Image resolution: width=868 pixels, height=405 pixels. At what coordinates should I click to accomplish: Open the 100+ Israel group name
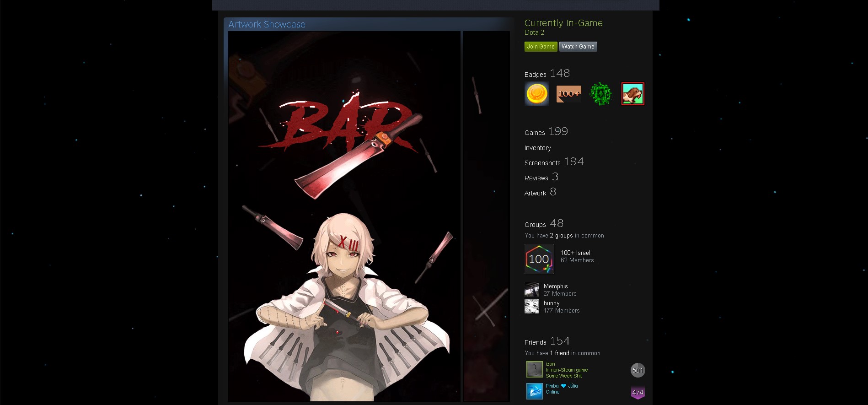576,253
